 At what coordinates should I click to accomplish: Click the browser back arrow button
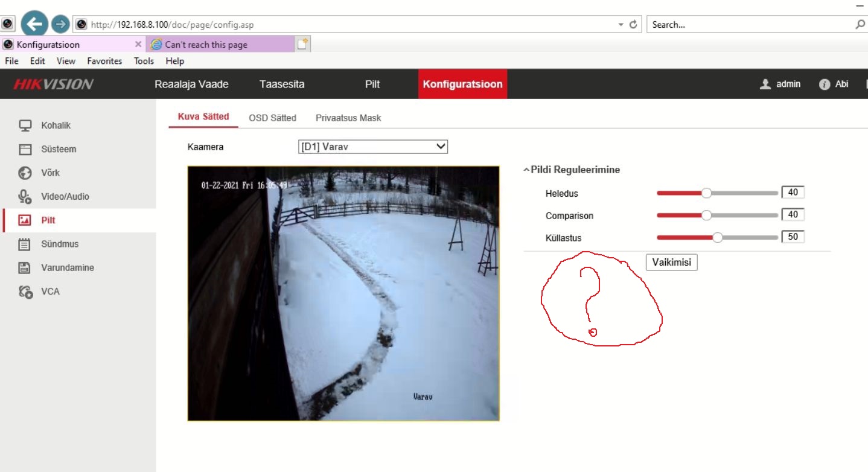pos(34,24)
